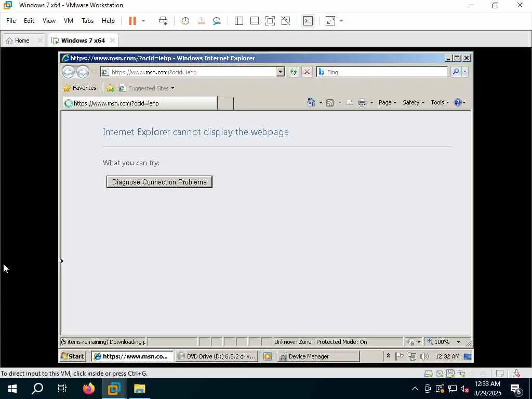Click the Bing search box
Image resolution: width=532 pixels, height=399 pixels.
pyautogui.click(x=382, y=72)
